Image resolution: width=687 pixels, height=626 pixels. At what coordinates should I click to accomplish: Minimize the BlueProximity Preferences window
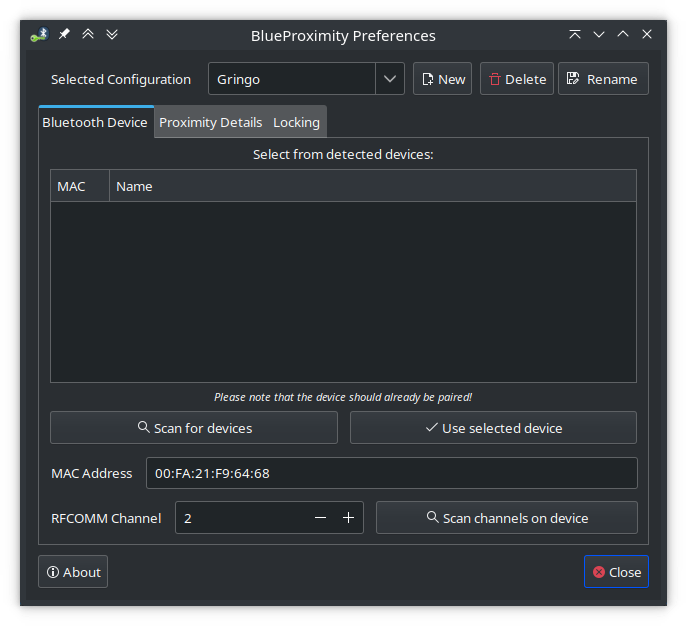click(x=599, y=34)
